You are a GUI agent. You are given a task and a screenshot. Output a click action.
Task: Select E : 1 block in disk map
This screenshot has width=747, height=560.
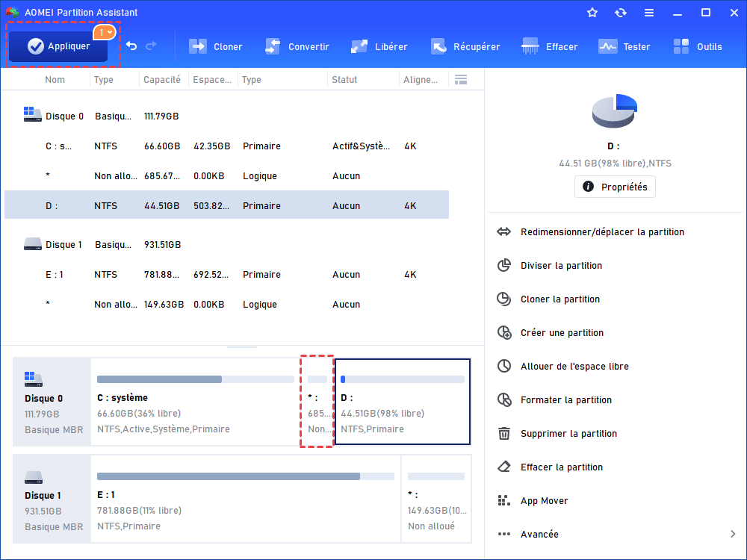point(245,499)
